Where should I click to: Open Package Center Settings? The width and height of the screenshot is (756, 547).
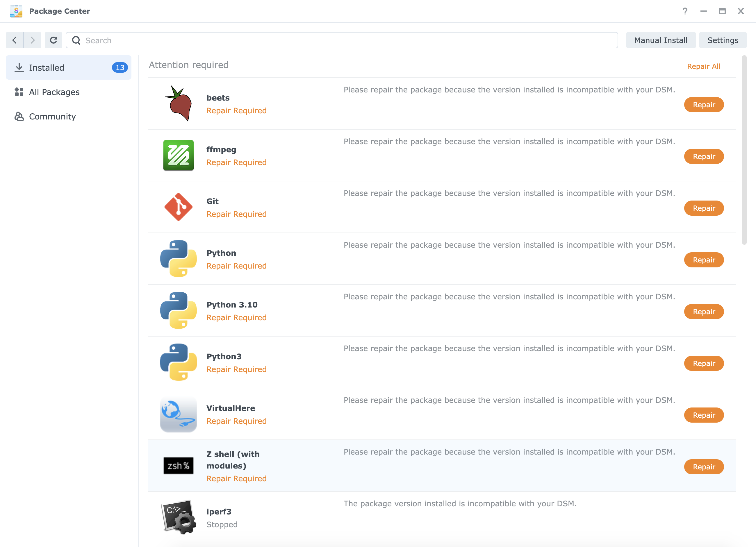[x=723, y=40]
